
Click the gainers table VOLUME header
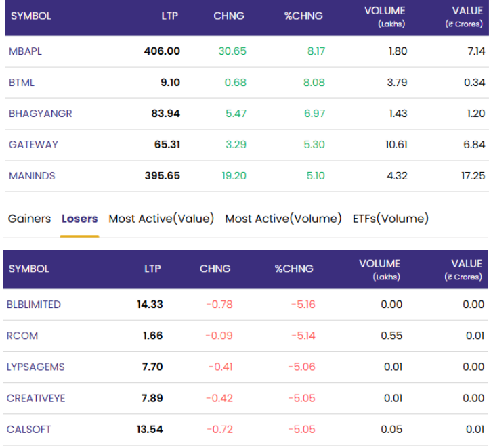point(385,17)
